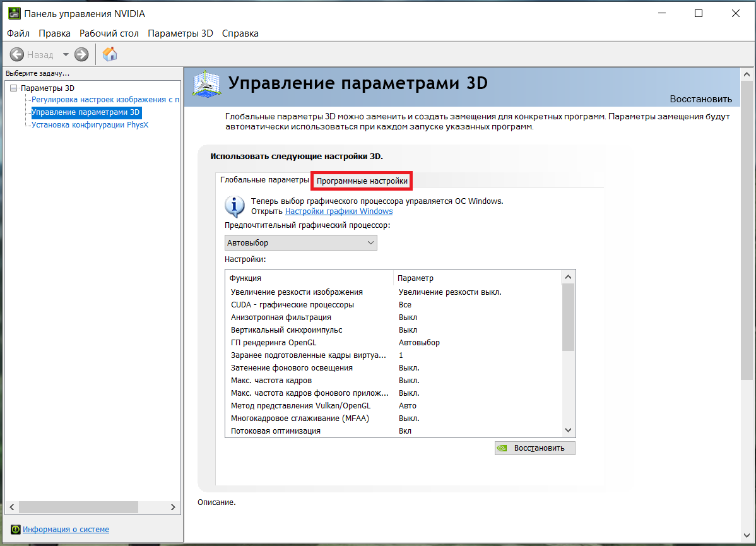Screen dimensions: 756x546
Task: Collapse the Параметры 3D tree node
Action: 13,88
